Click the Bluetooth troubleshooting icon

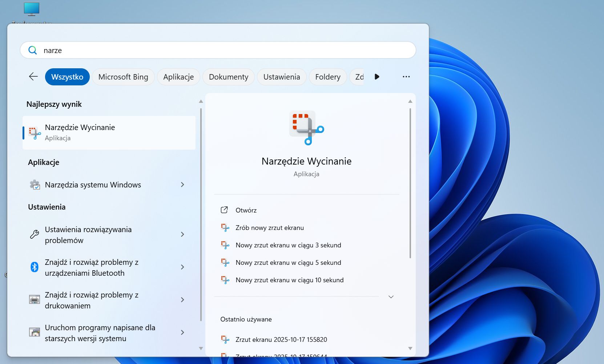pyautogui.click(x=34, y=267)
